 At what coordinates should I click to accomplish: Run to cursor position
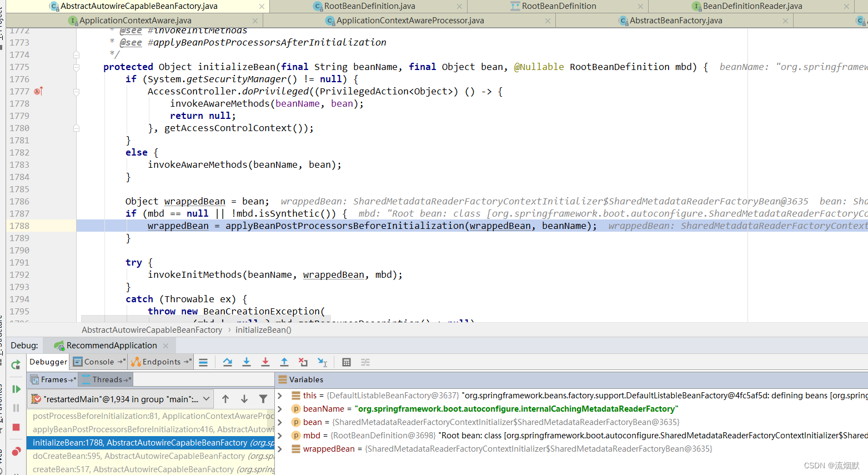(x=322, y=362)
